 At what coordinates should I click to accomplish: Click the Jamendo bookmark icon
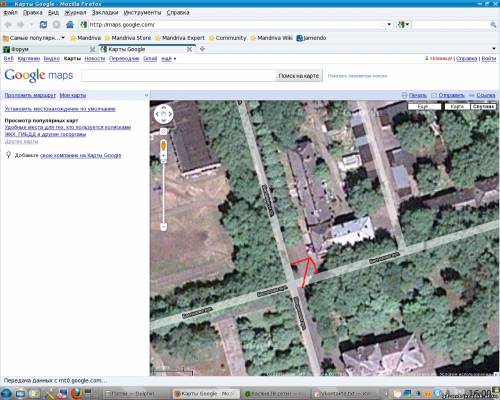click(x=299, y=38)
